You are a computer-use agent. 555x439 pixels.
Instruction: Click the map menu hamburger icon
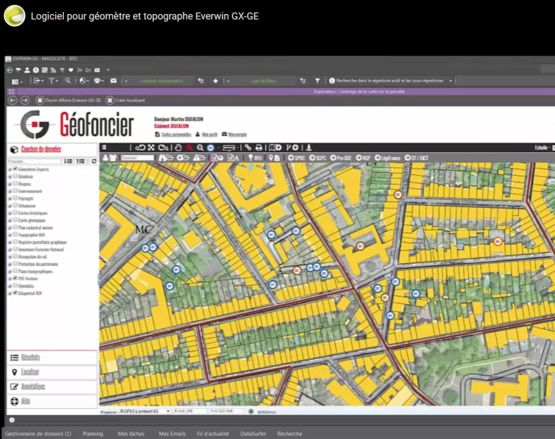tap(104, 147)
